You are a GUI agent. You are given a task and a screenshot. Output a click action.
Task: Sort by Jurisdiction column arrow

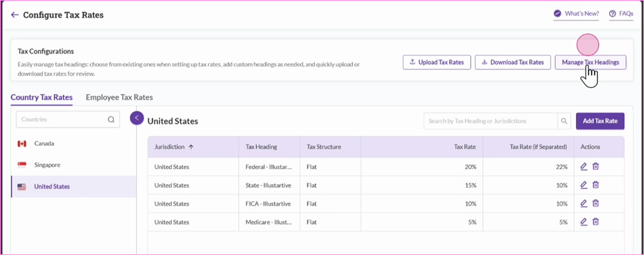coord(191,147)
